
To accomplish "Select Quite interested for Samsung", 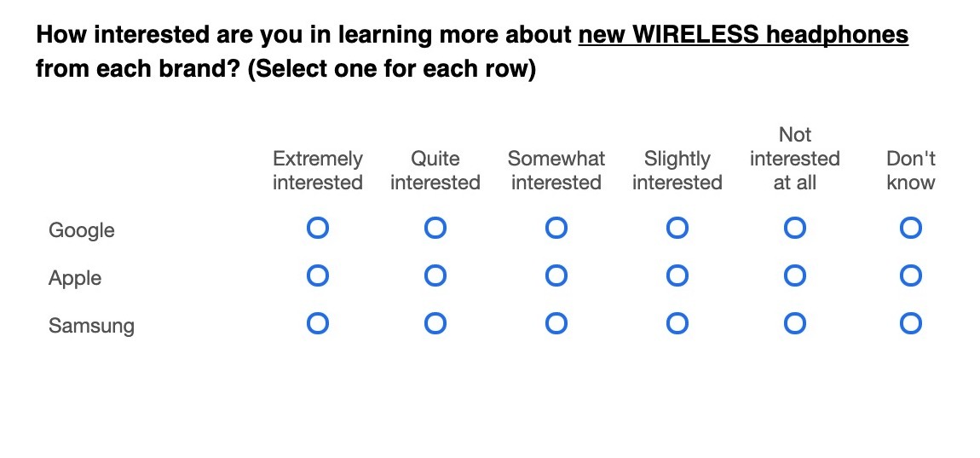I will pyautogui.click(x=435, y=324).
